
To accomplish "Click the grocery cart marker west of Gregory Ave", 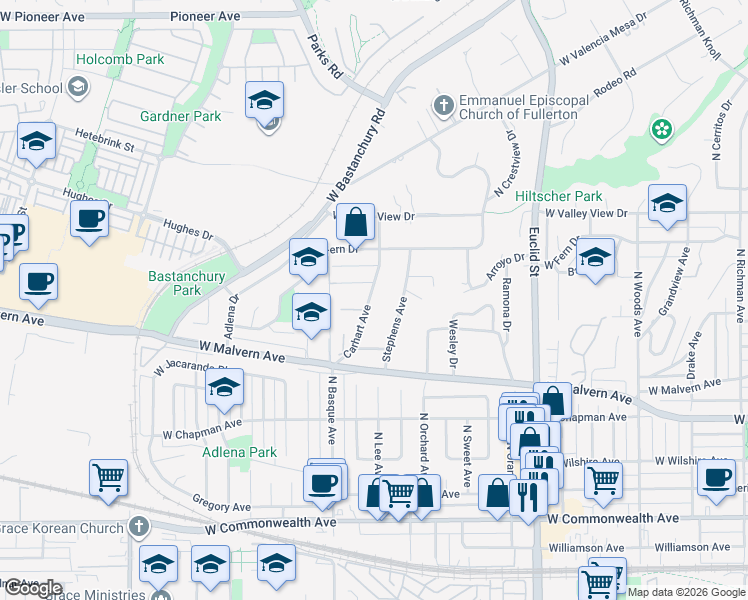I will [108, 479].
